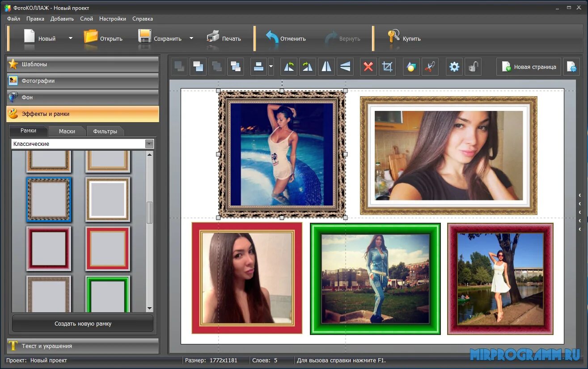Image resolution: width=588 pixels, height=369 pixels.
Task: Open the Добавить menu
Action: point(62,19)
